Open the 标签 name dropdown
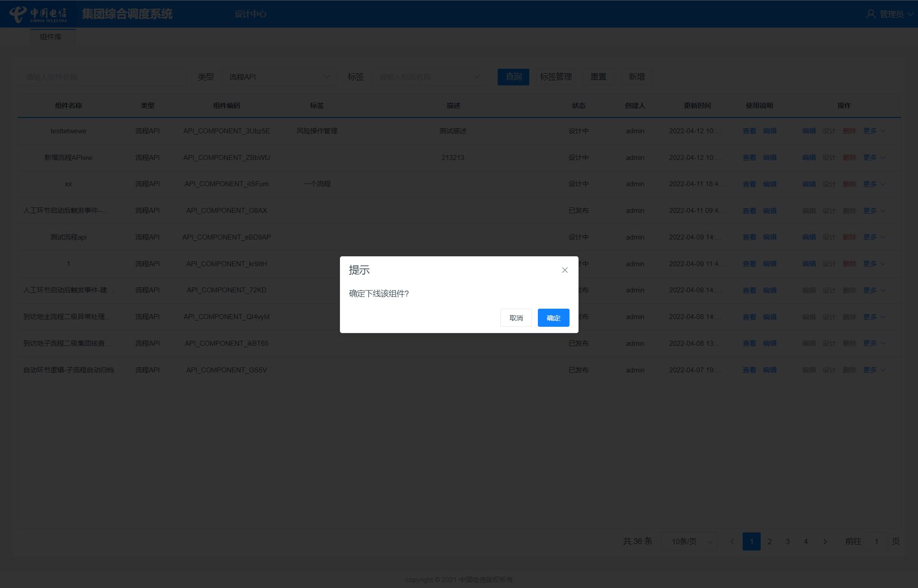 click(x=428, y=77)
